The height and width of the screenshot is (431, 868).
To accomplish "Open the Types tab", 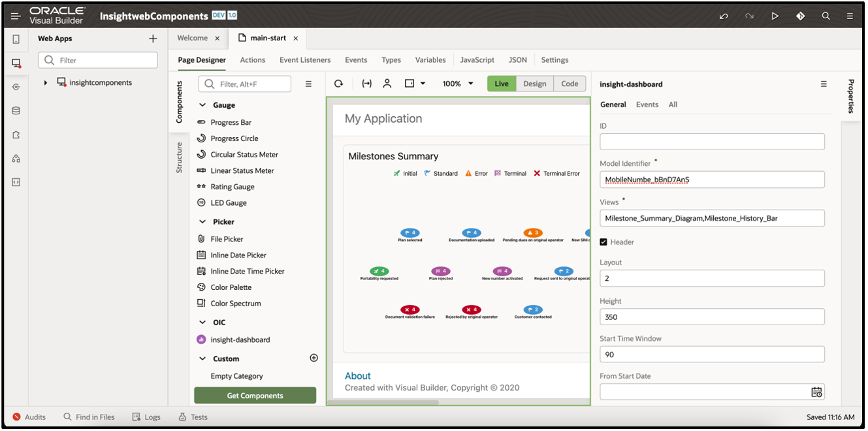I will pos(391,59).
